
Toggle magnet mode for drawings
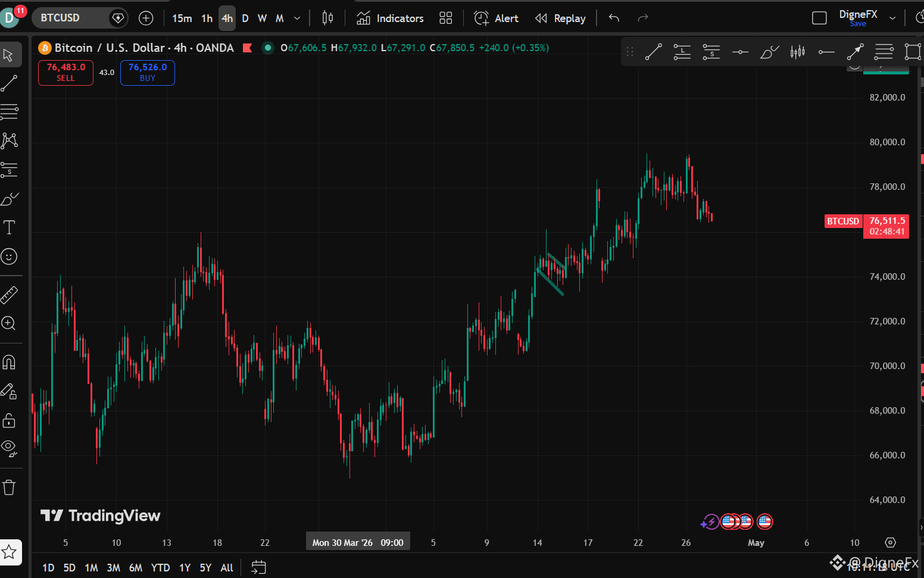tap(9, 362)
